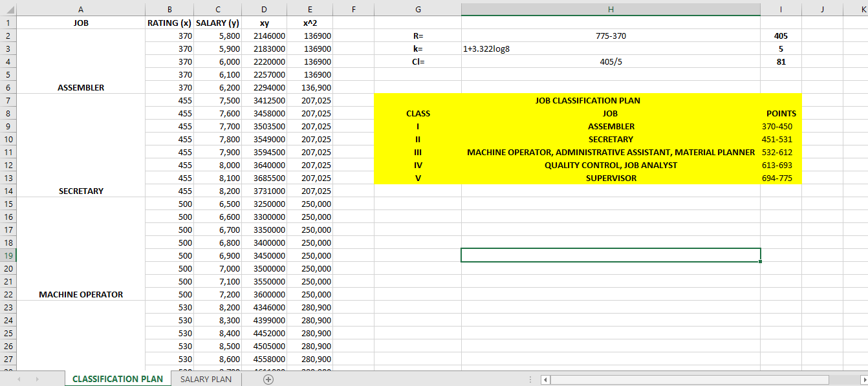The height and width of the screenshot is (386, 868).
Task: Click the cell showing 405/5
Action: pos(611,61)
